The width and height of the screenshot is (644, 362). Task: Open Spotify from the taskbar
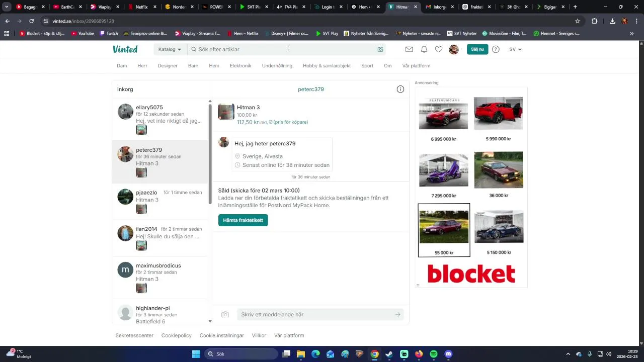(434, 354)
